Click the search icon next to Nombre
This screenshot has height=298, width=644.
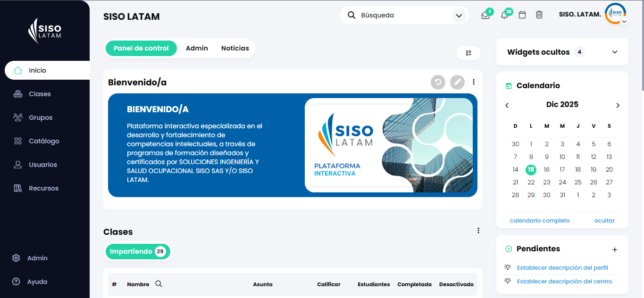159,284
